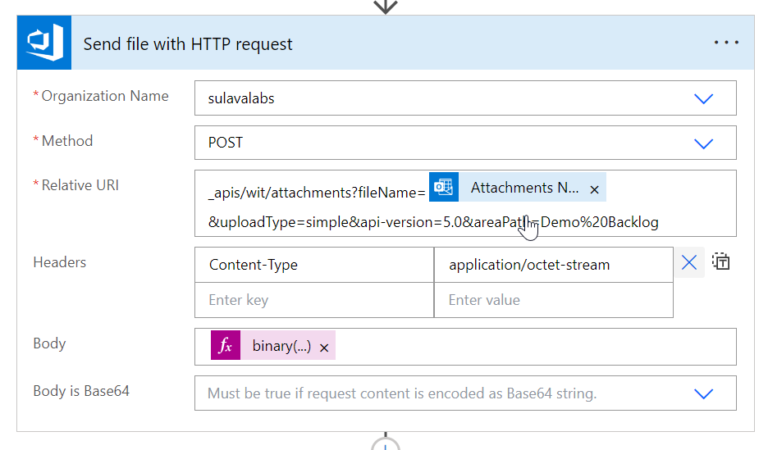Open the binary(...) expression token
768x450 pixels.
click(281, 346)
